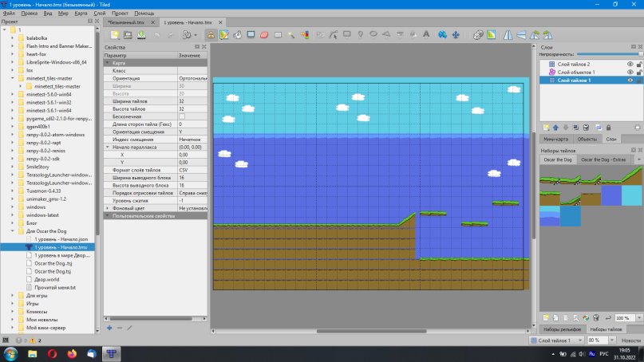Image resolution: width=644 pixels, height=362 pixels.
Task: Click the Flip Vertically toolbar icon
Action: coord(521,35)
